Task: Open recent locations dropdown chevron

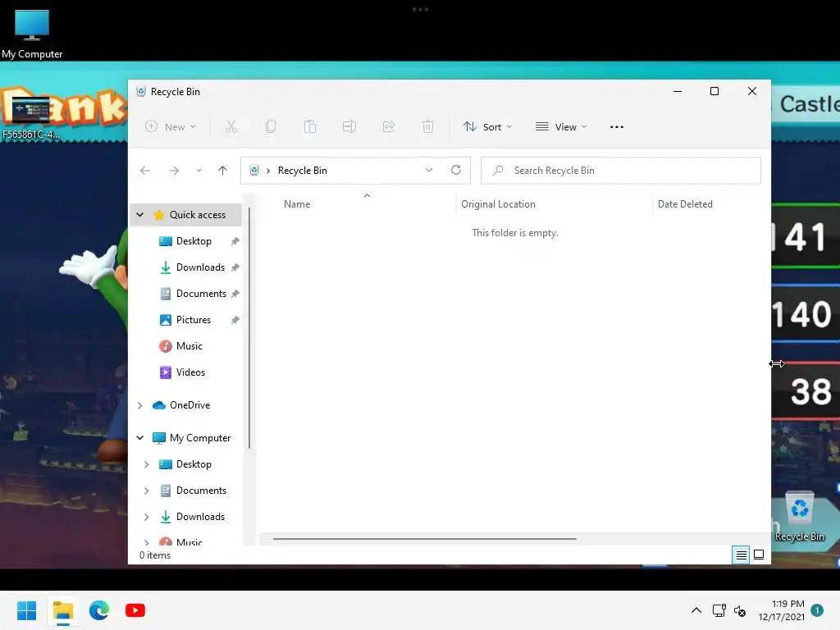Action: click(199, 171)
